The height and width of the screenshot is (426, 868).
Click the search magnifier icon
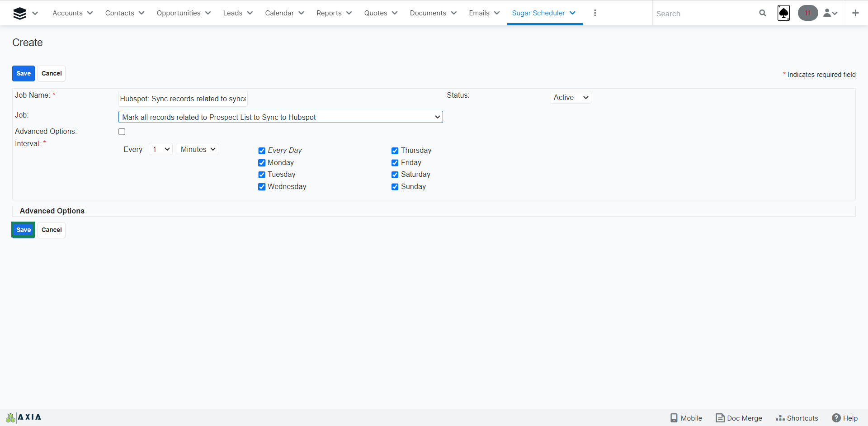763,13
